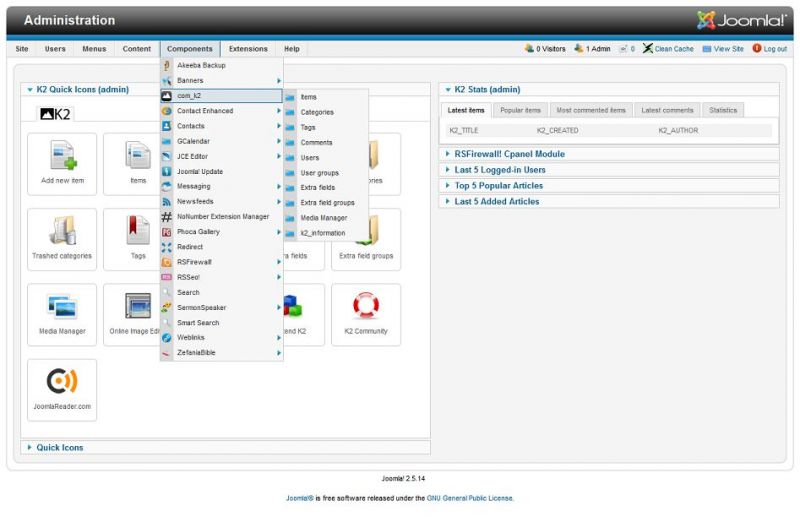Viewport: 800px width, 517px height.
Task: Click the NoNumber Extension Manager hash icon
Action: (166, 217)
